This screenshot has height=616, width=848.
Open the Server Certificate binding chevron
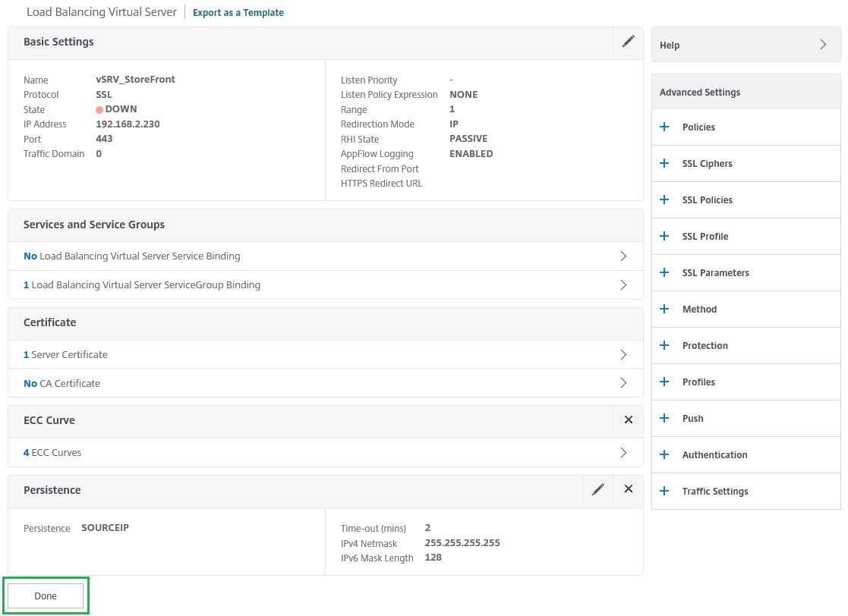pos(623,354)
